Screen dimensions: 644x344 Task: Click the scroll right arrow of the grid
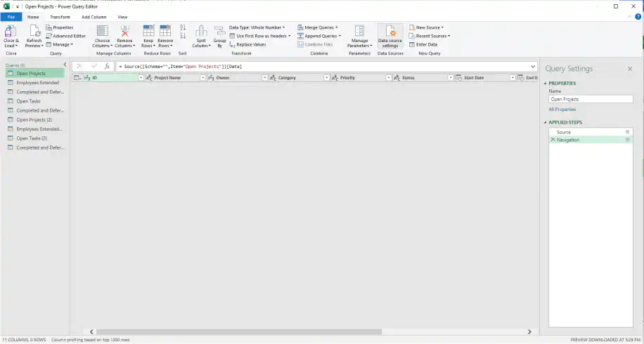point(529,331)
